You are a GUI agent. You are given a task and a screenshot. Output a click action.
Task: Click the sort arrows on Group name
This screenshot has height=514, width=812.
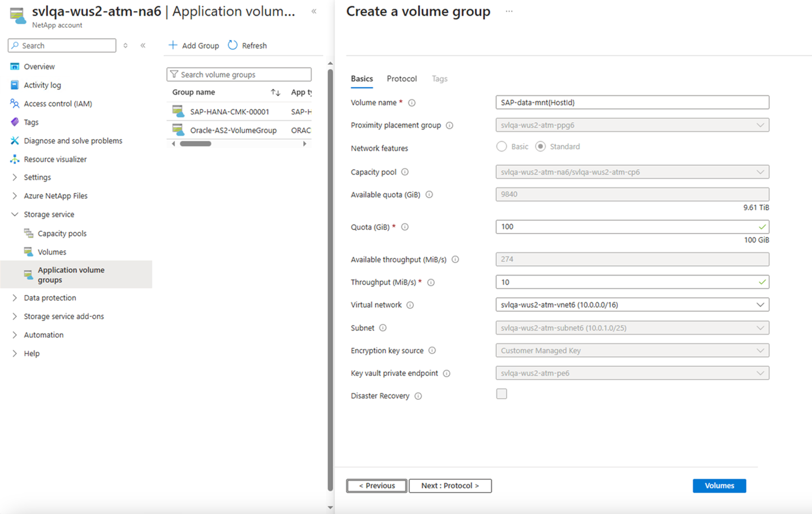pyautogui.click(x=275, y=92)
